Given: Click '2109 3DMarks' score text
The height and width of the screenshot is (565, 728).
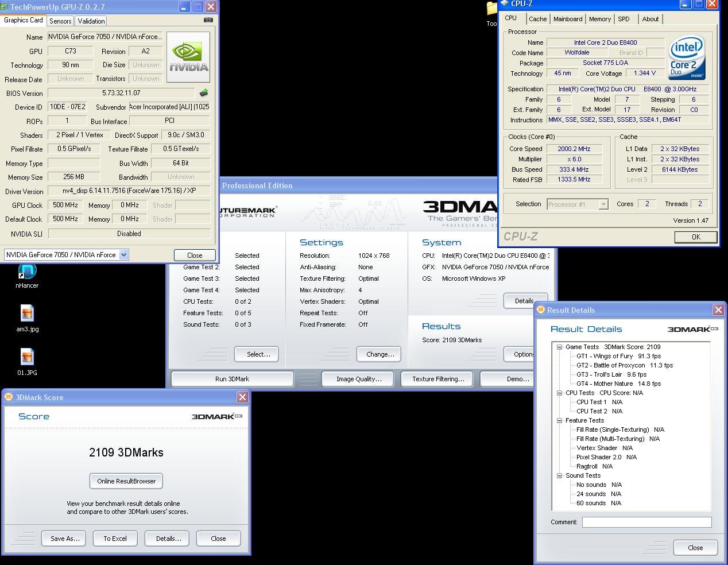Looking at the screenshot, I should [126, 452].
